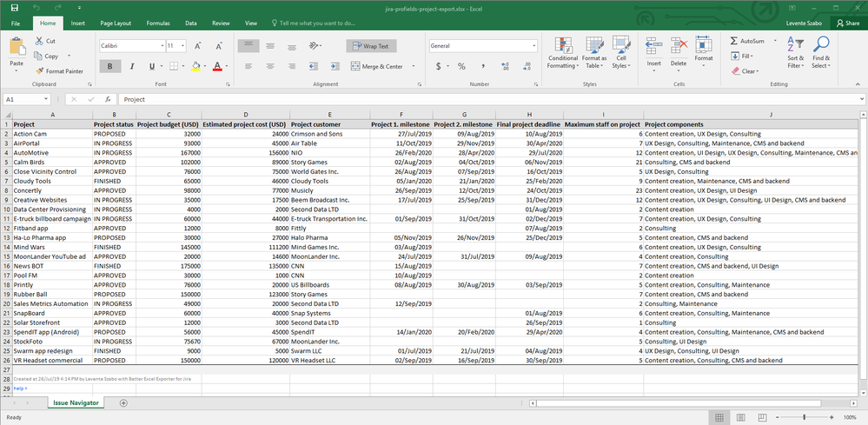Decrease font size with small A icon
The image size is (868, 425).
[x=219, y=46]
